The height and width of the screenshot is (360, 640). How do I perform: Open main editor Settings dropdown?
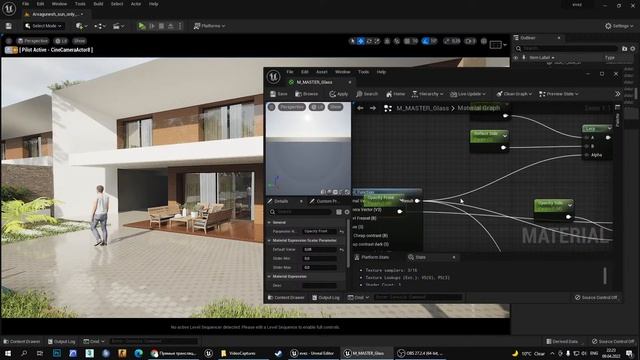[619, 26]
